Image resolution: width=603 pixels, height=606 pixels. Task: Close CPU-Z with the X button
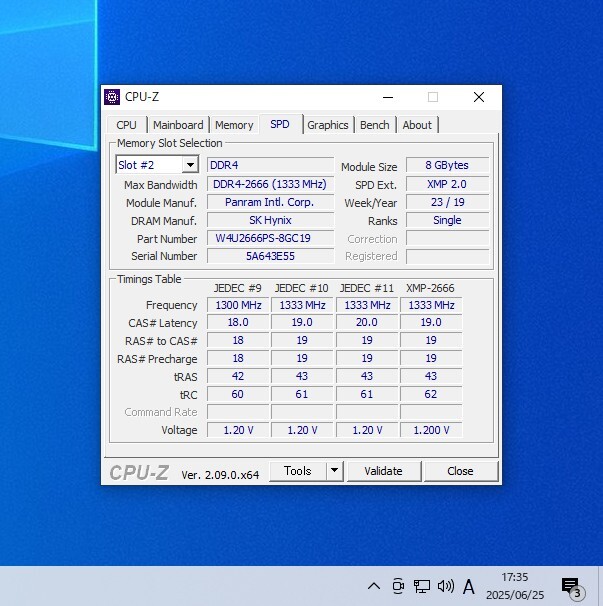click(479, 97)
